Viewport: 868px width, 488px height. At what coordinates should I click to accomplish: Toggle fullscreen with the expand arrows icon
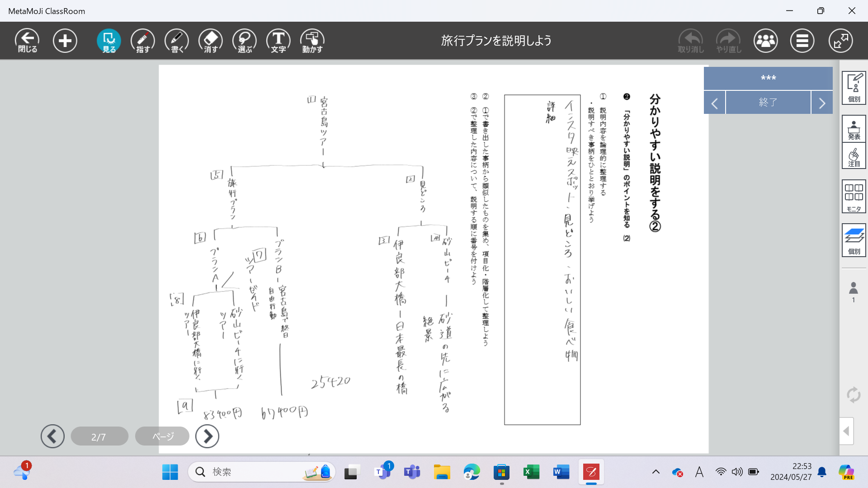840,41
